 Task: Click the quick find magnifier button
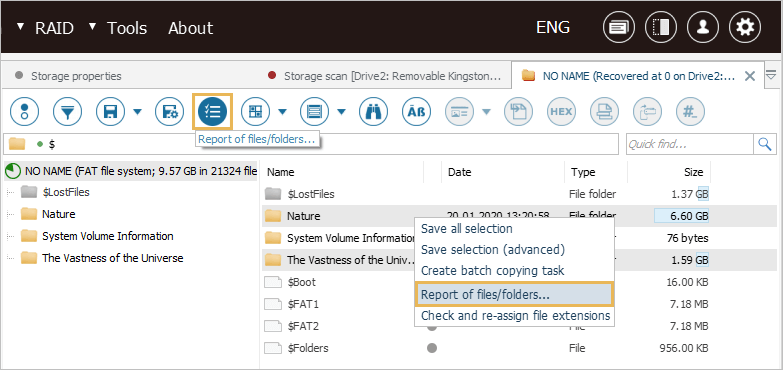(764, 144)
